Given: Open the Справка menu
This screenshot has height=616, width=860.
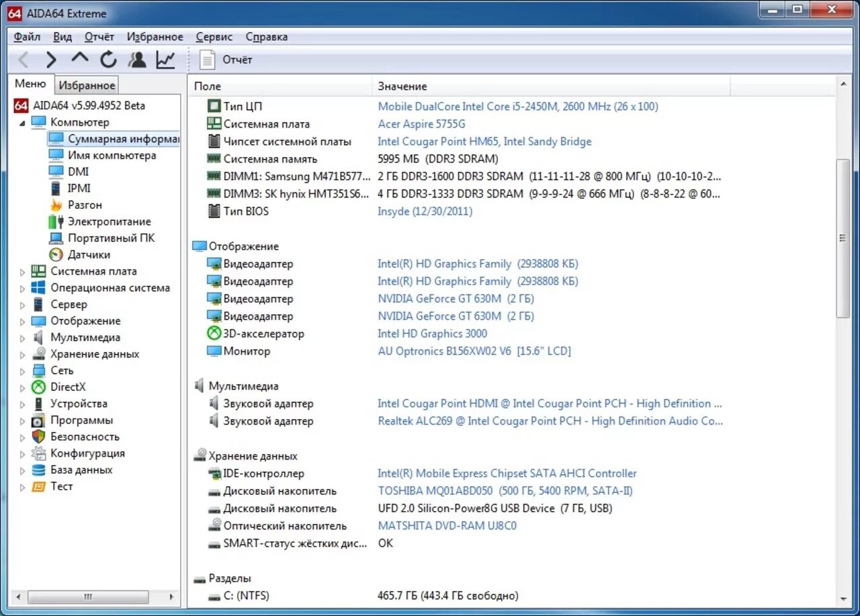Looking at the screenshot, I should [266, 37].
